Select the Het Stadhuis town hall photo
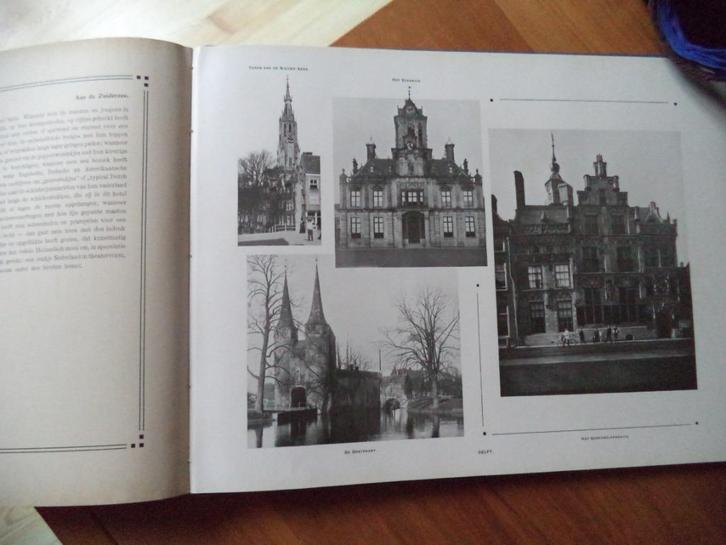726x545 pixels. coord(408,182)
